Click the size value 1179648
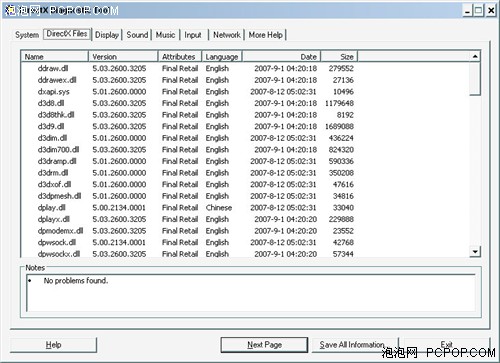500x363 pixels. pos(339,103)
